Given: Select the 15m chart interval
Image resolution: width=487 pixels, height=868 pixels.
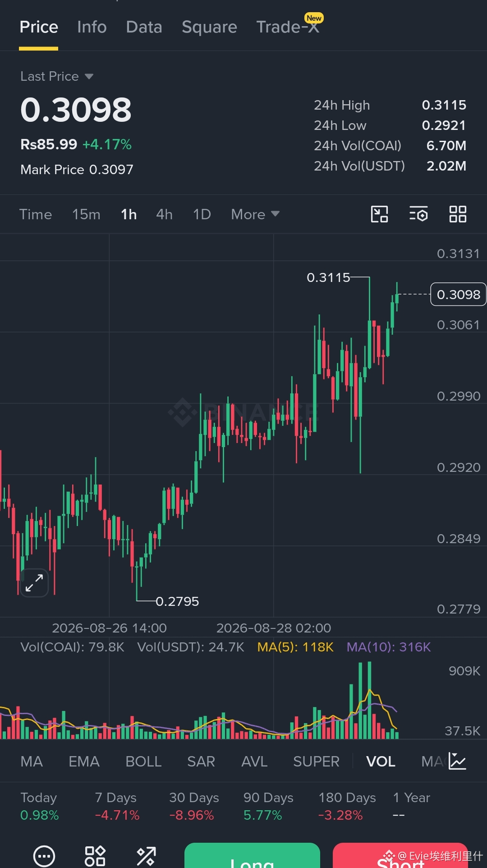Looking at the screenshot, I should [86, 214].
